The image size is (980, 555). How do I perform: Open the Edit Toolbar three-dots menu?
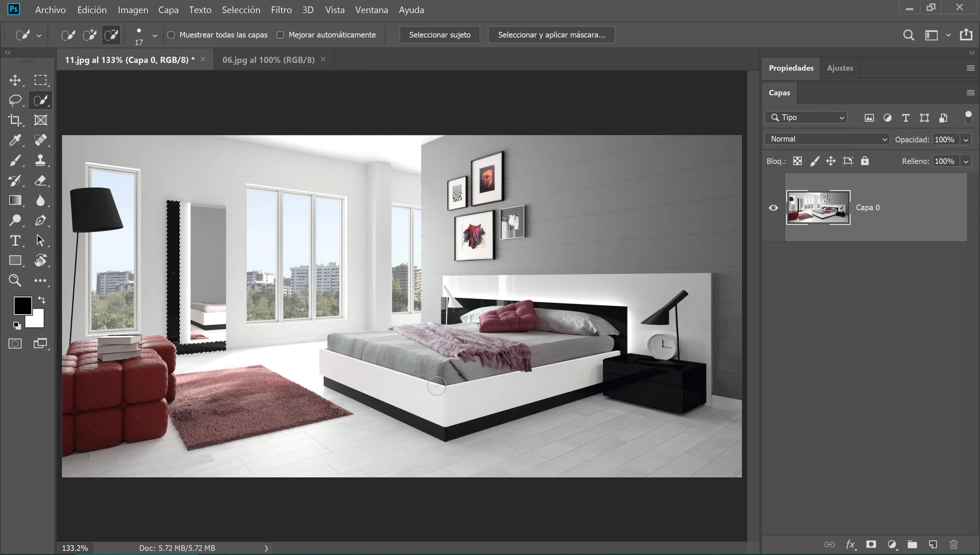pos(41,281)
